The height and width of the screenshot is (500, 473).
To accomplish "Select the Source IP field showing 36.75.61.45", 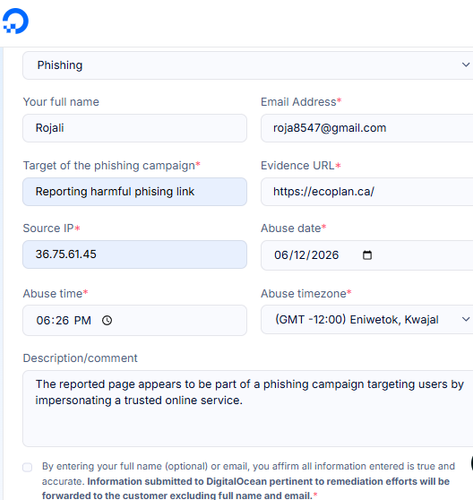I will coord(135,254).
